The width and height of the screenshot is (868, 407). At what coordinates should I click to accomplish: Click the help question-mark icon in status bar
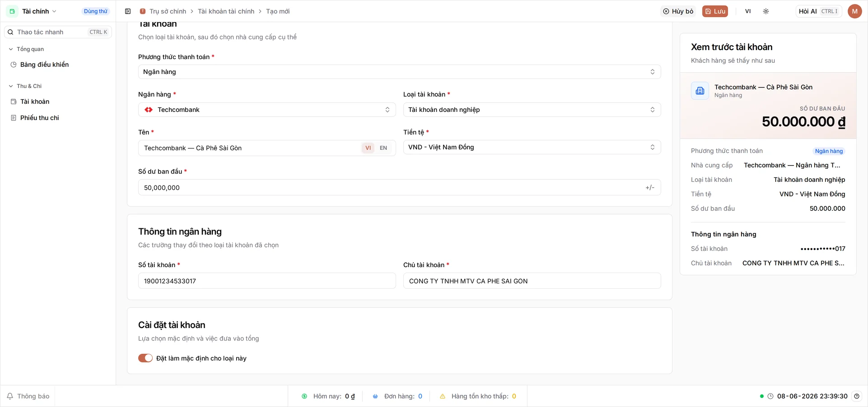857,396
